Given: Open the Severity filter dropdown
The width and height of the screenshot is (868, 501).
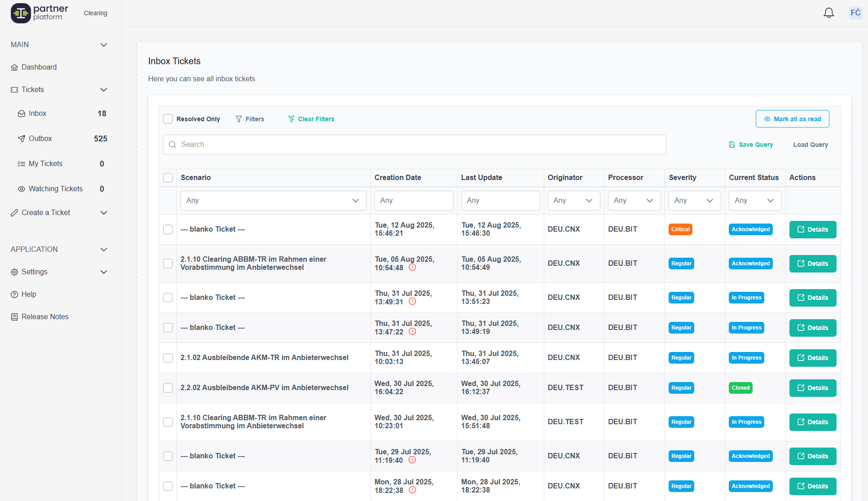Looking at the screenshot, I should click(x=694, y=201).
